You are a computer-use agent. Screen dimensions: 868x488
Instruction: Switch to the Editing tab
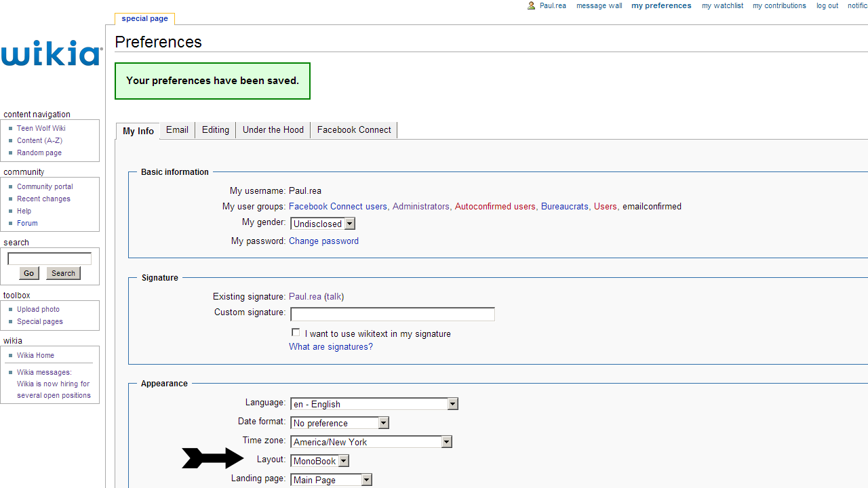(216, 130)
